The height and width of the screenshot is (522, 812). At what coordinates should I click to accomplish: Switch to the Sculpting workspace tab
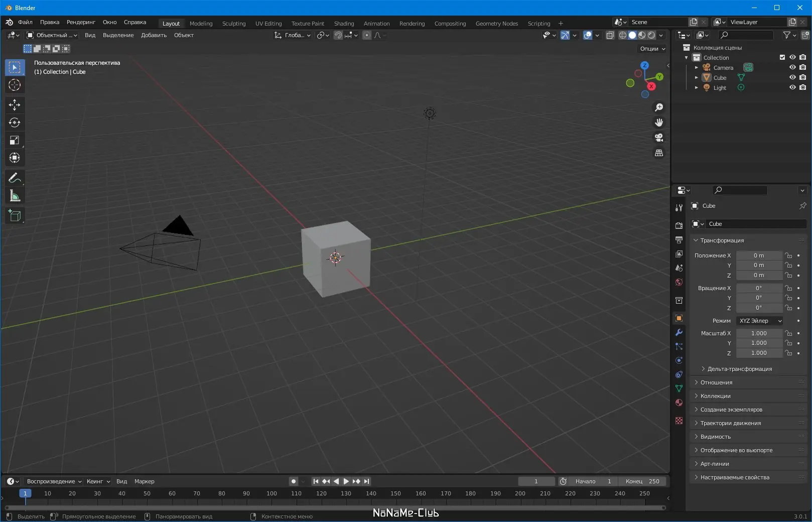[x=234, y=24]
